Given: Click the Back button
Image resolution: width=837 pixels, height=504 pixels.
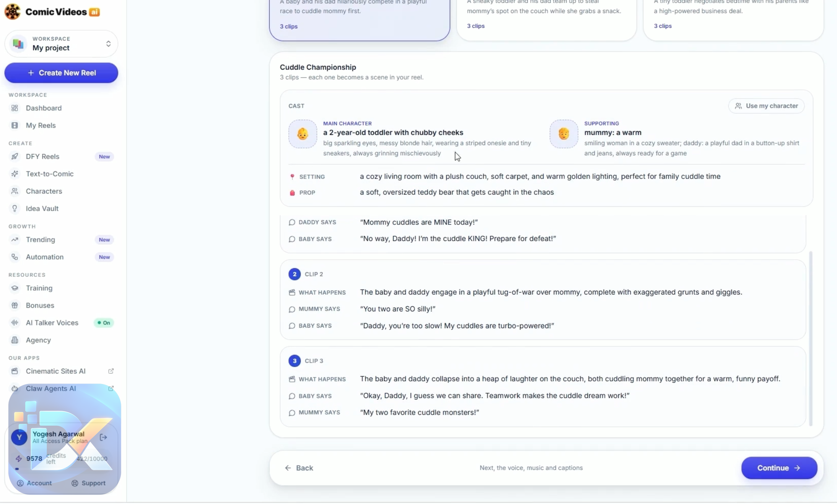Looking at the screenshot, I should click(299, 468).
